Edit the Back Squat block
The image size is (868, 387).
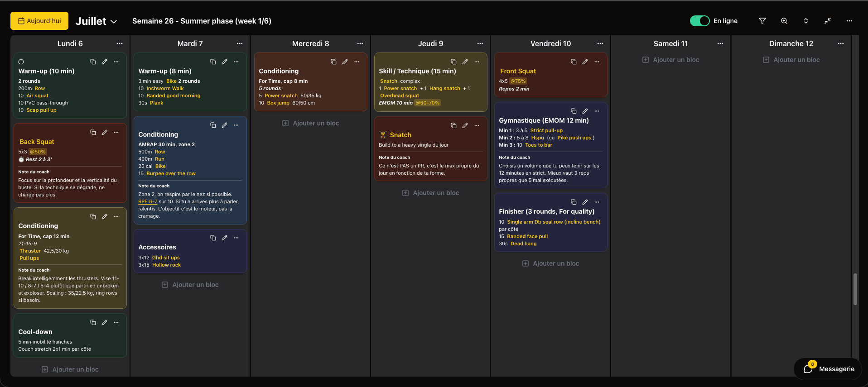[105, 132]
